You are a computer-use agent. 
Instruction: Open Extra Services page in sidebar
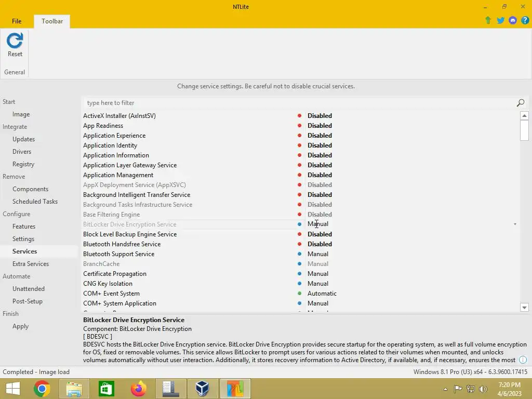pyautogui.click(x=31, y=263)
